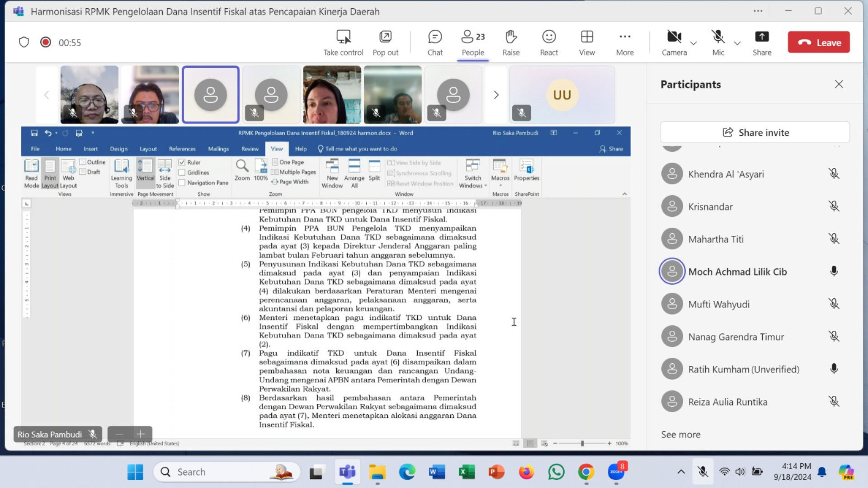Open SharePoint Properties
This screenshot has height=488, width=868.
(527, 170)
